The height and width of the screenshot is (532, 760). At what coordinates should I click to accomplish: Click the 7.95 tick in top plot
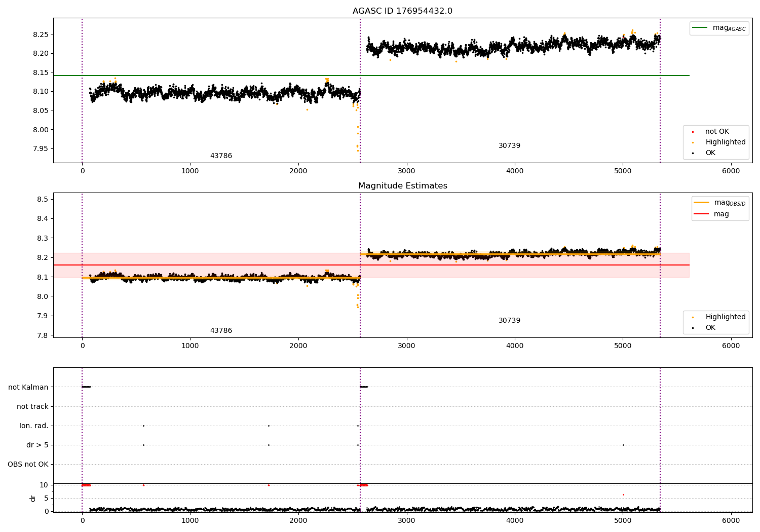click(41, 148)
